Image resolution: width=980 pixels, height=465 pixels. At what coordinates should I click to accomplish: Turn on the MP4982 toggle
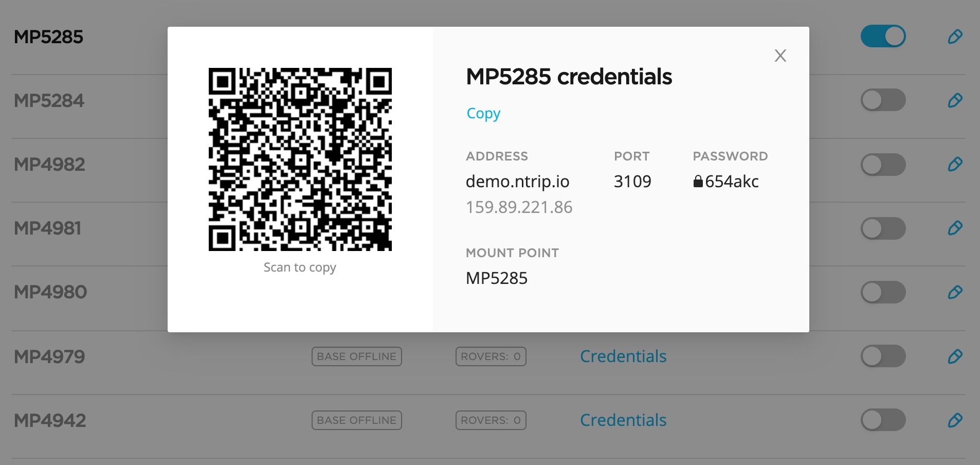click(883, 165)
